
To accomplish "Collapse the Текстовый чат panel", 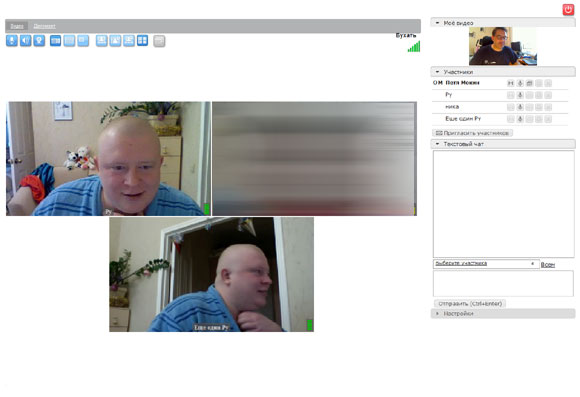I will pyautogui.click(x=503, y=144).
